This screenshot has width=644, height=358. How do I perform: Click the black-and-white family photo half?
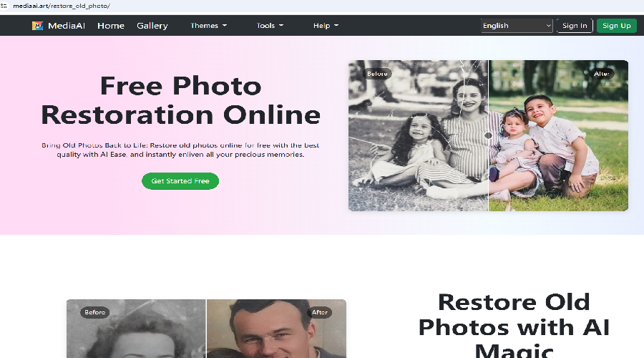(x=418, y=135)
